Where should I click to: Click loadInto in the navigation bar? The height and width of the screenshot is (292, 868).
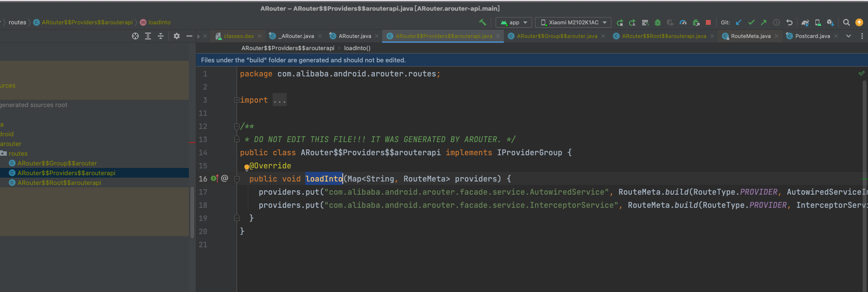point(155,22)
